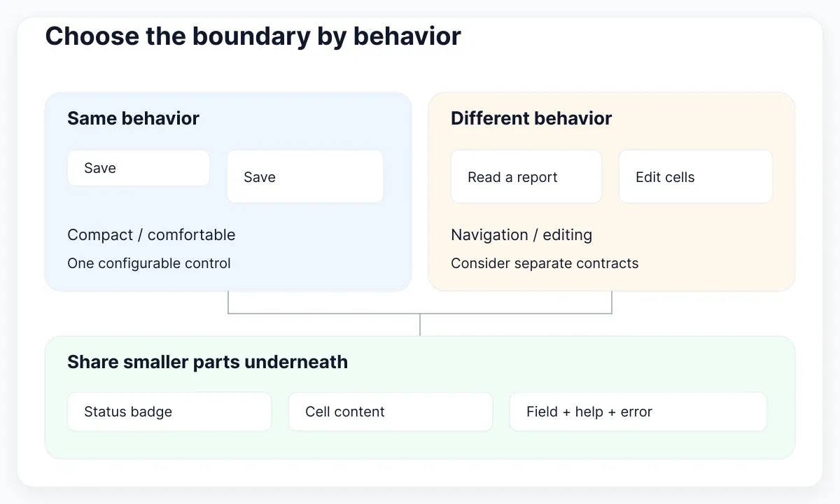840x504 pixels.
Task: Click the 'Consider separate contracts' text
Action: pyautogui.click(x=545, y=263)
